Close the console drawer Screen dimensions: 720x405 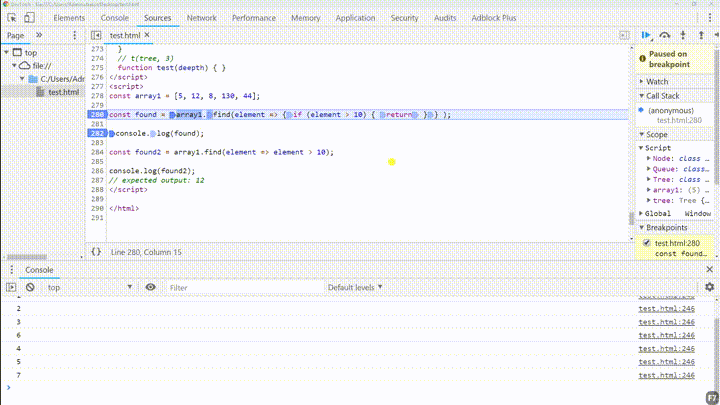[709, 270]
